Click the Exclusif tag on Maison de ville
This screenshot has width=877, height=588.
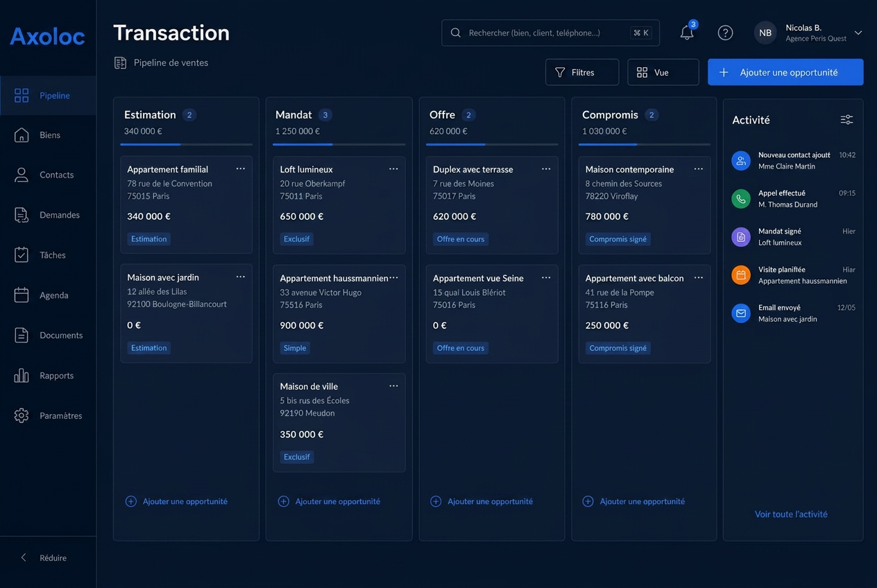[297, 457]
